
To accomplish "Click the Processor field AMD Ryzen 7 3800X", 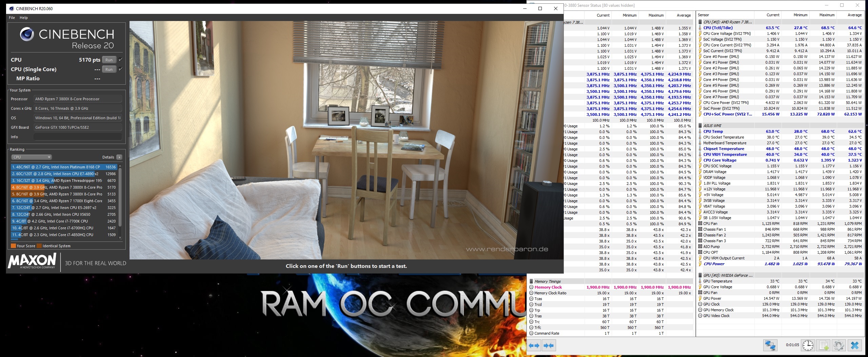I will coord(78,99).
